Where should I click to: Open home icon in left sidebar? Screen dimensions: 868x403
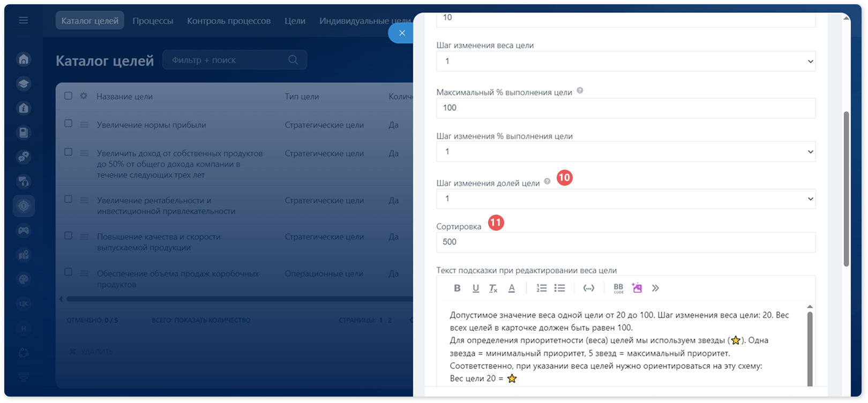click(x=24, y=59)
